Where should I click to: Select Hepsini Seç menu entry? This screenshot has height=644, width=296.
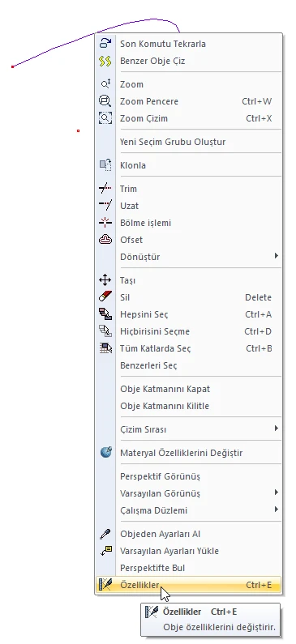[189, 314]
